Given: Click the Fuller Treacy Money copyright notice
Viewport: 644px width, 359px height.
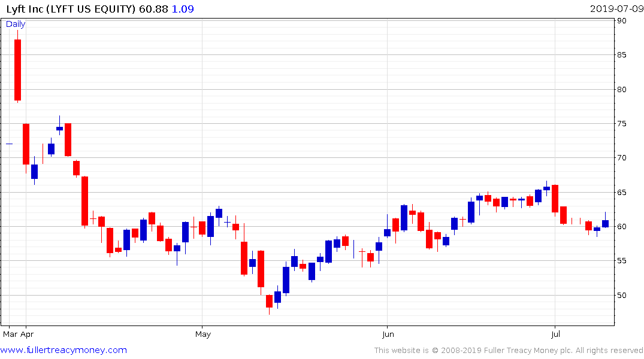Looking at the screenshot, I should (x=509, y=351).
